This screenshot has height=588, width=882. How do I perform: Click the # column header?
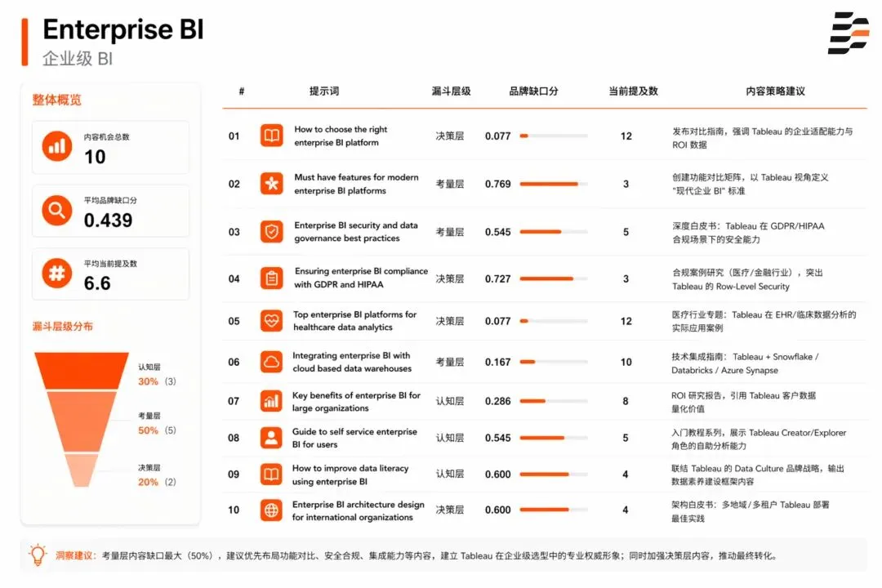click(241, 91)
